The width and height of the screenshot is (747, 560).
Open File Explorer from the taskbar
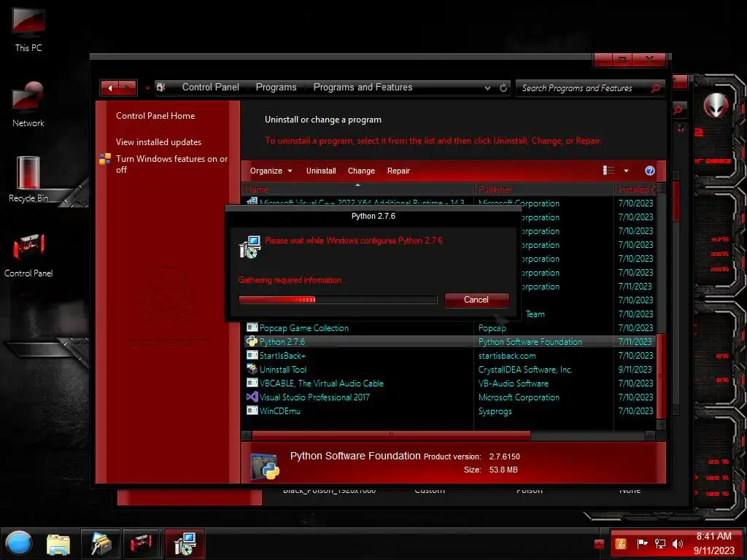(58, 544)
